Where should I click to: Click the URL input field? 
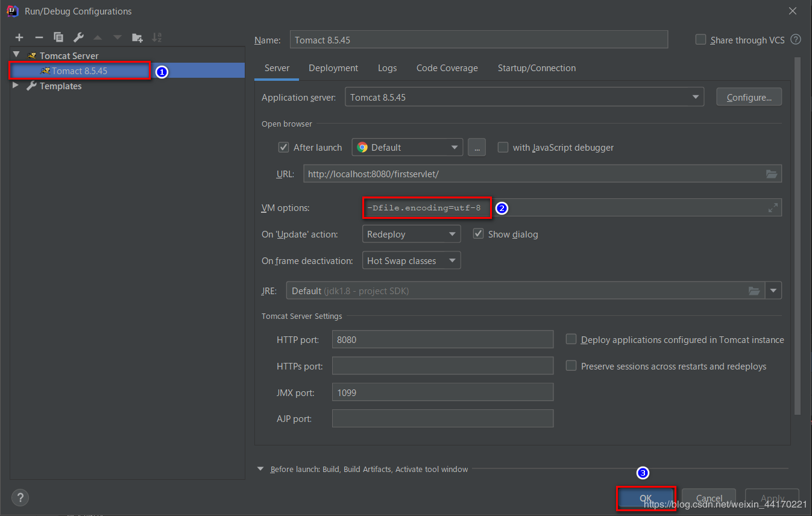[543, 174]
